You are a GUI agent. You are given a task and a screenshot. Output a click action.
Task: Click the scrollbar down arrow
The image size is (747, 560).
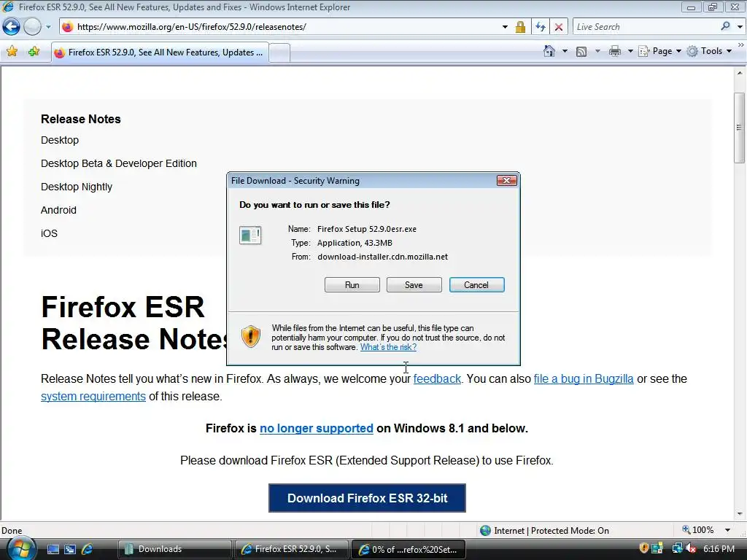pyautogui.click(x=740, y=514)
